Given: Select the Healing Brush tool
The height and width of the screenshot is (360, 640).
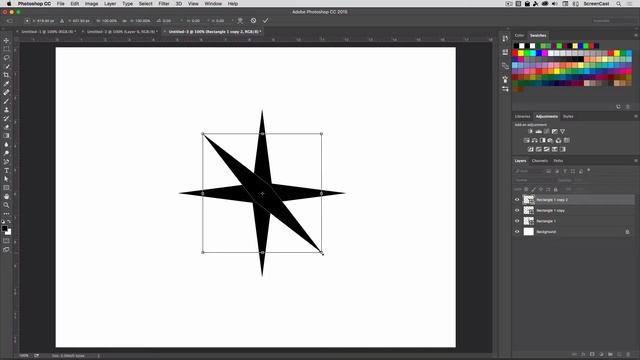Looking at the screenshot, I should [6, 92].
